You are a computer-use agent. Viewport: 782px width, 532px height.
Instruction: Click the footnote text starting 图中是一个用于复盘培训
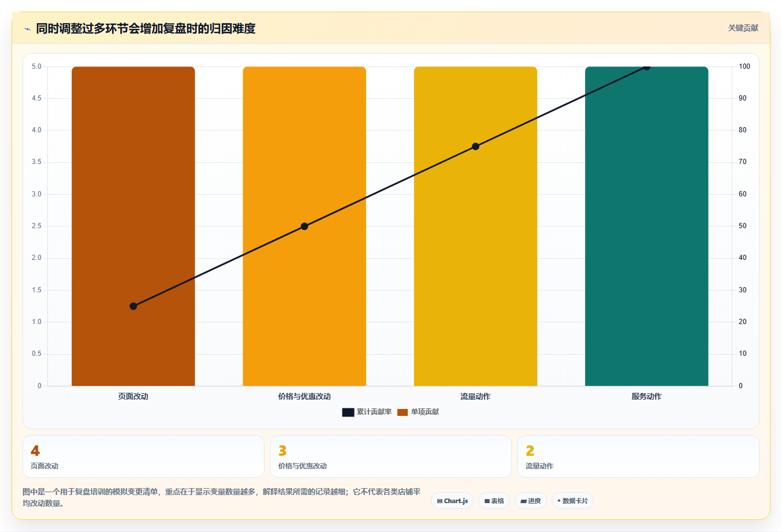click(x=222, y=497)
